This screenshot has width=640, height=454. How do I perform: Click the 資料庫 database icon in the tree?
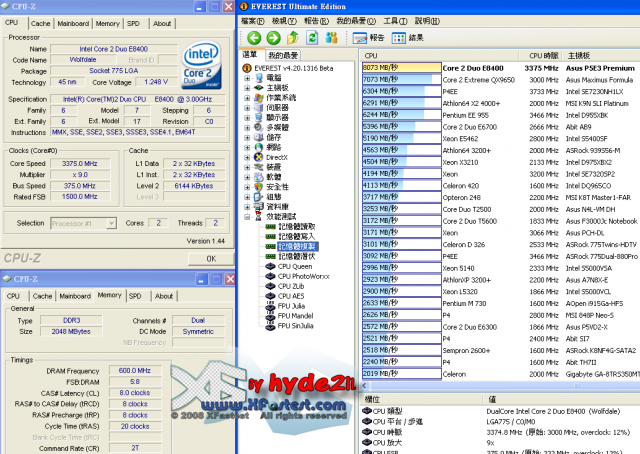click(258, 207)
